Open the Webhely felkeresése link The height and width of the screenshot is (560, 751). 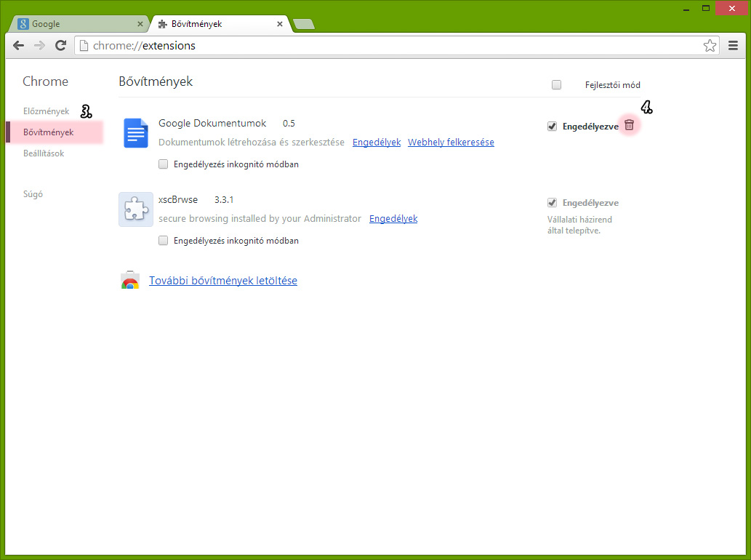(x=451, y=143)
